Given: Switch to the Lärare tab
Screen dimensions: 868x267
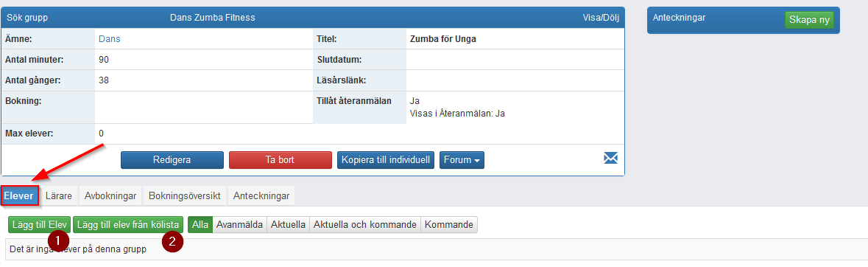Looking at the screenshot, I should 59,196.
